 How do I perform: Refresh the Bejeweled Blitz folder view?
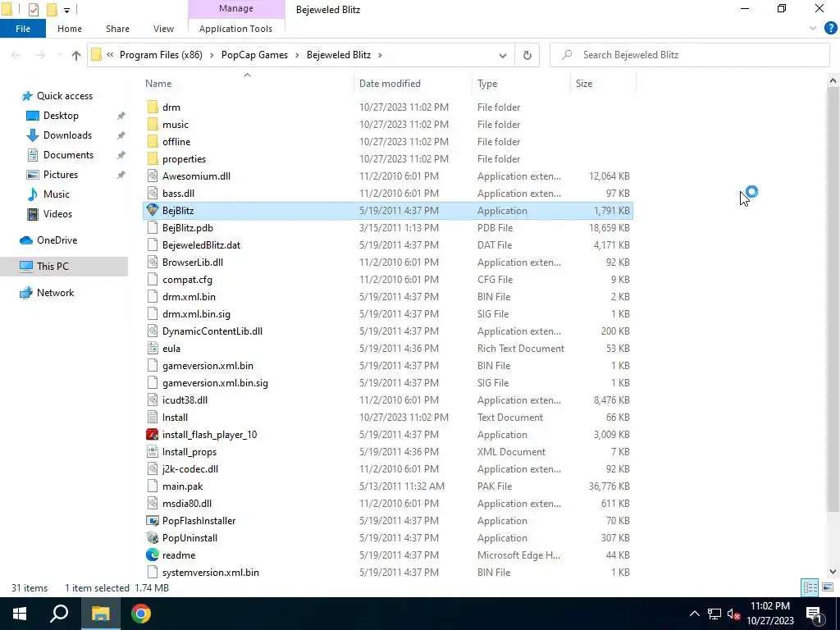527,55
